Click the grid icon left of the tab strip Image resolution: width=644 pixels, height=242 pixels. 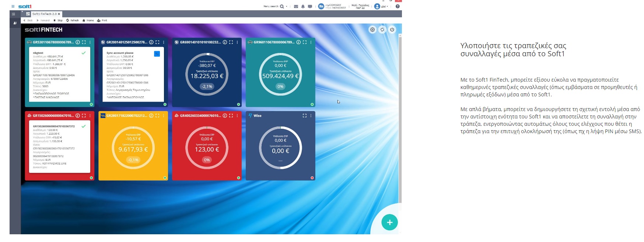[x=28, y=14]
